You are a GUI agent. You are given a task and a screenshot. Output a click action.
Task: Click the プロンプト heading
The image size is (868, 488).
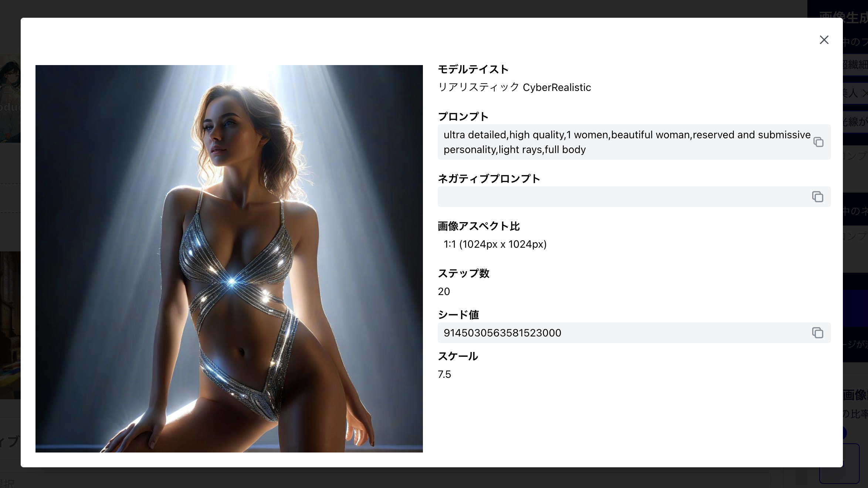[463, 116]
